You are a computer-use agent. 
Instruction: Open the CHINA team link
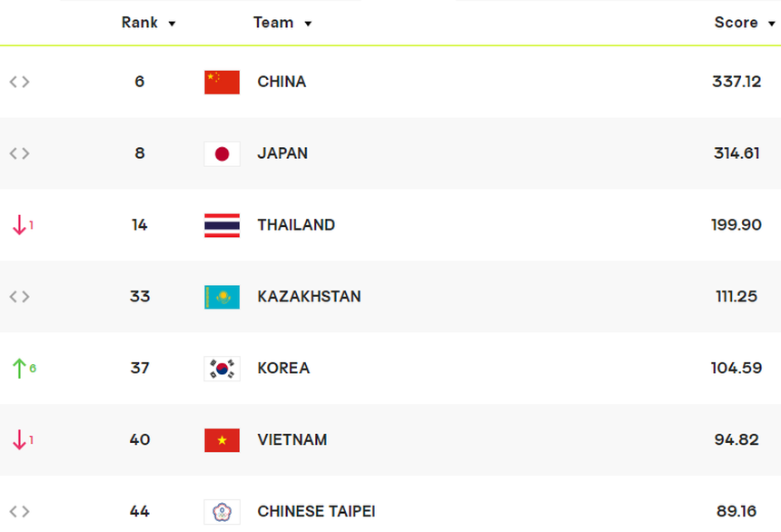coord(282,82)
